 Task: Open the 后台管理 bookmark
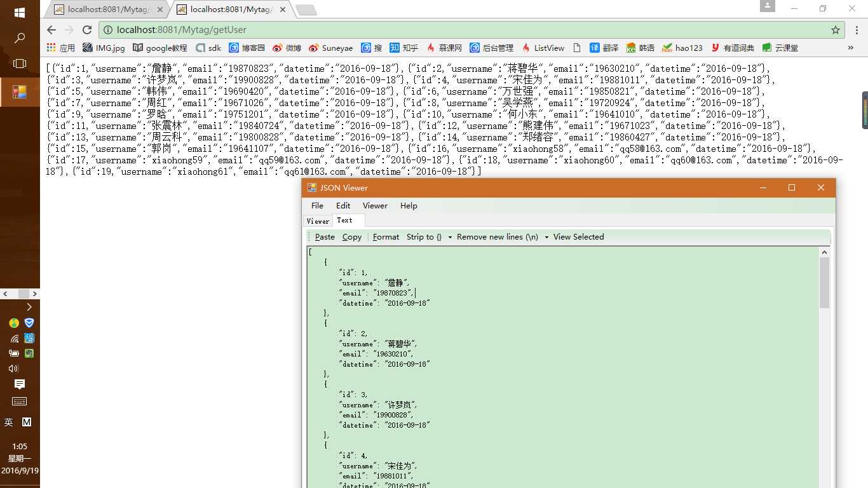(492, 48)
